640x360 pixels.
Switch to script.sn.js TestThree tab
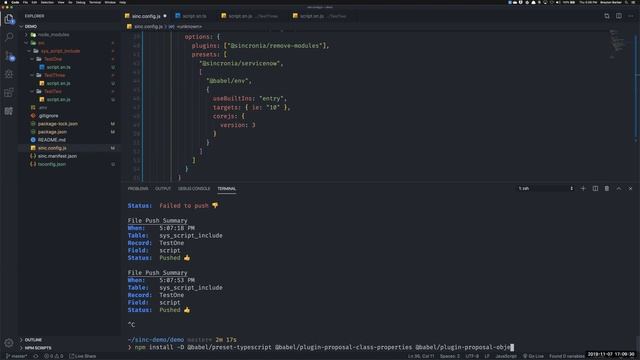tap(252, 16)
